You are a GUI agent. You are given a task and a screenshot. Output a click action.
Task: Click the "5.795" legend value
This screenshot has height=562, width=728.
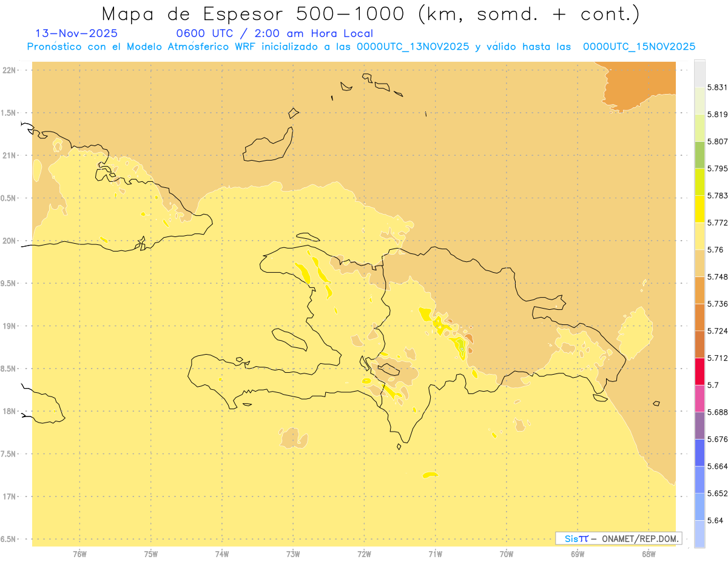[718, 169]
